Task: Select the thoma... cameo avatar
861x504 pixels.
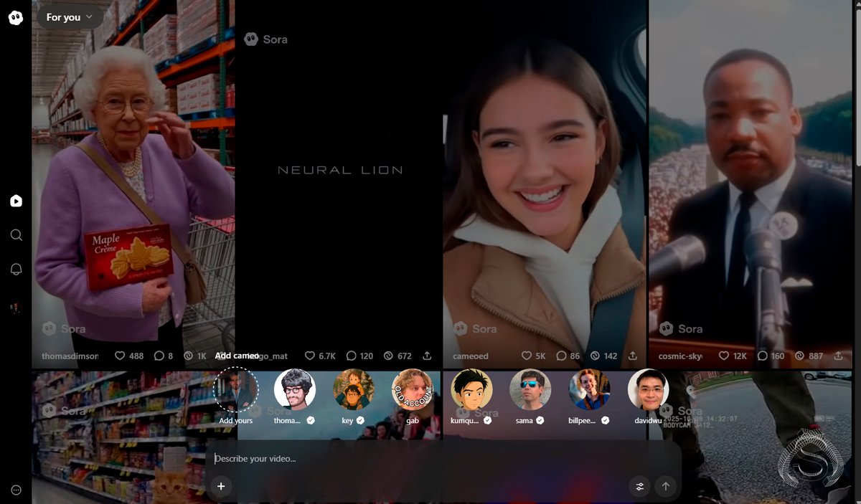Action: click(295, 389)
